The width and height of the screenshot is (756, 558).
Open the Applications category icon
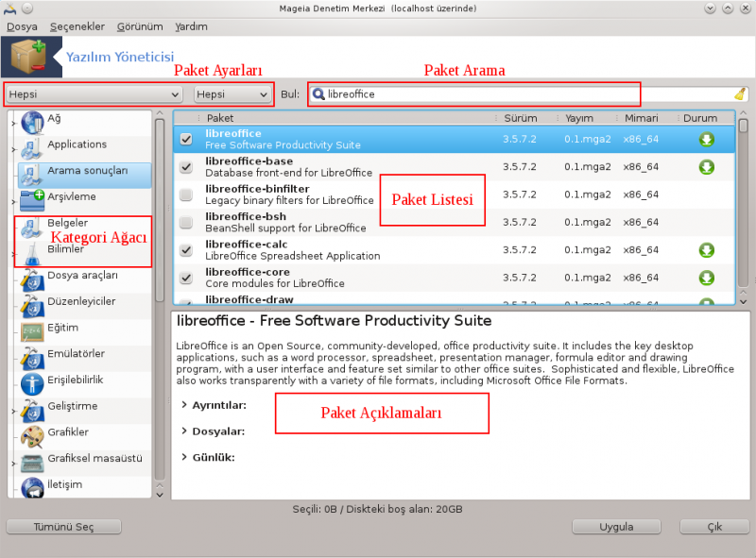click(32, 149)
